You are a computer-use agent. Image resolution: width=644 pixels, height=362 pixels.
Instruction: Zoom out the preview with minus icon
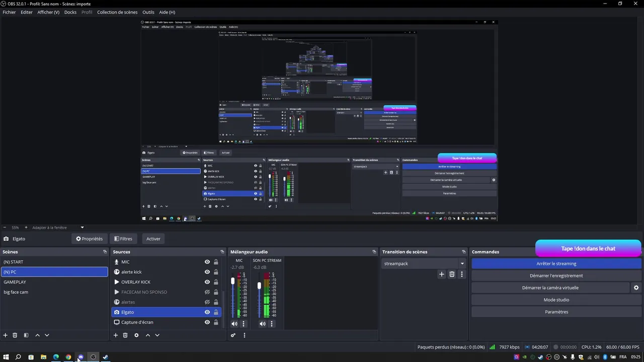click(x=5, y=227)
